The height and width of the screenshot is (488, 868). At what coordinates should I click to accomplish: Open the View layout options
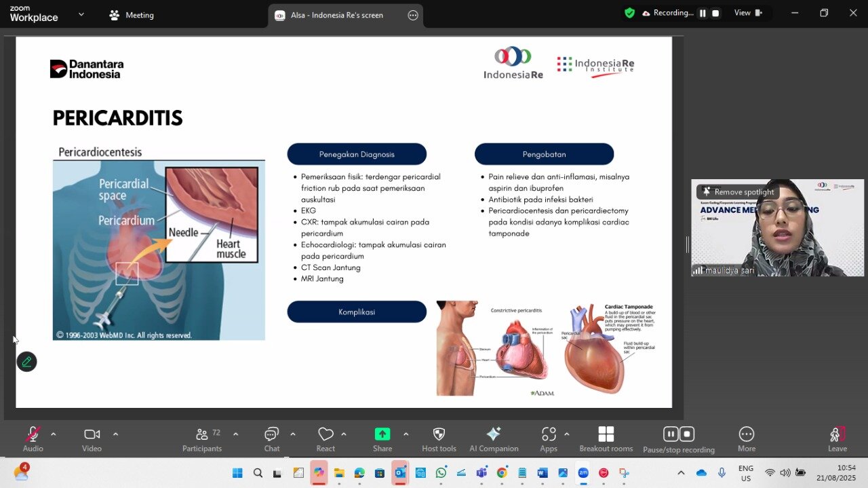tap(748, 13)
